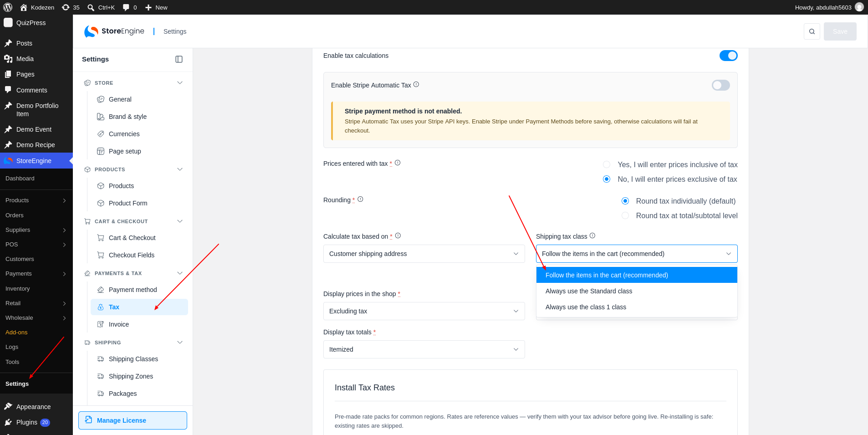
Task: Open the comments bubble icon in the admin bar
Action: (126, 7)
